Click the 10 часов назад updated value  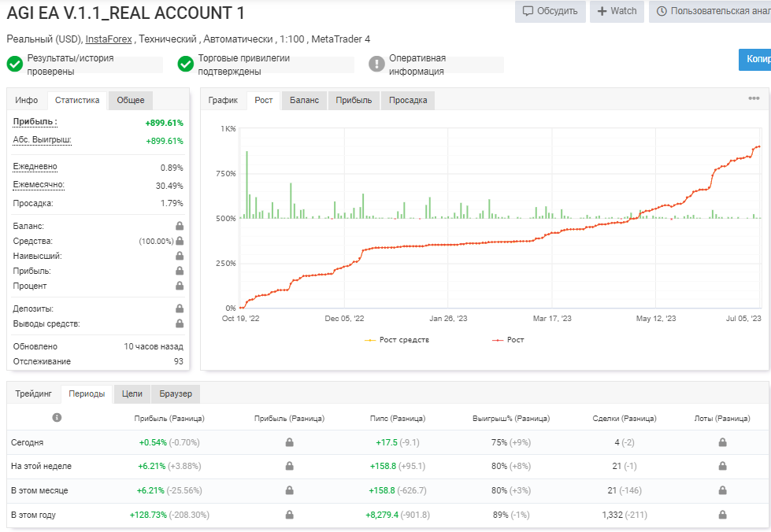pos(154,347)
